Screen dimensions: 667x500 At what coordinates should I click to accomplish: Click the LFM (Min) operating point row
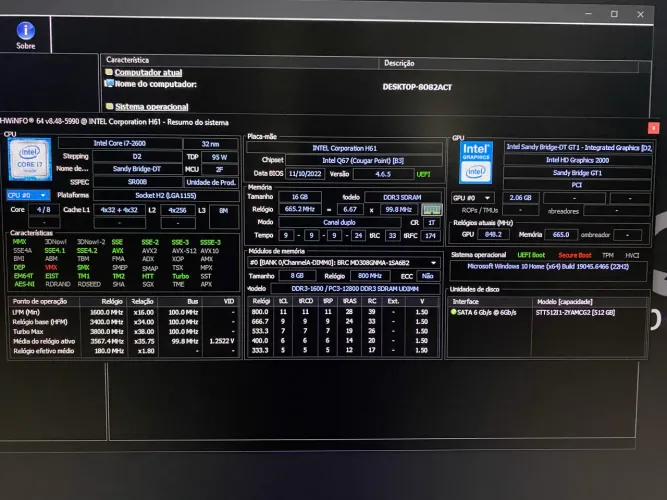124,312
